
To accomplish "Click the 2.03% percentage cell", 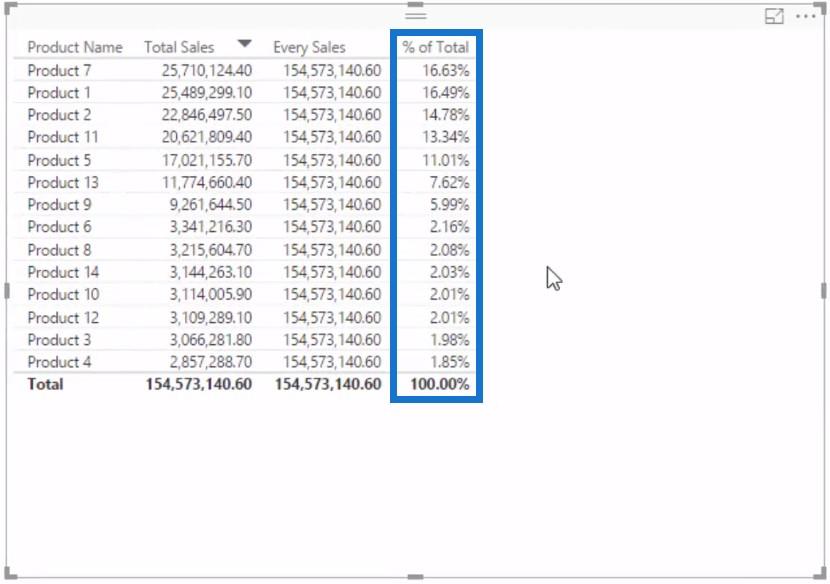I will (449, 272).
